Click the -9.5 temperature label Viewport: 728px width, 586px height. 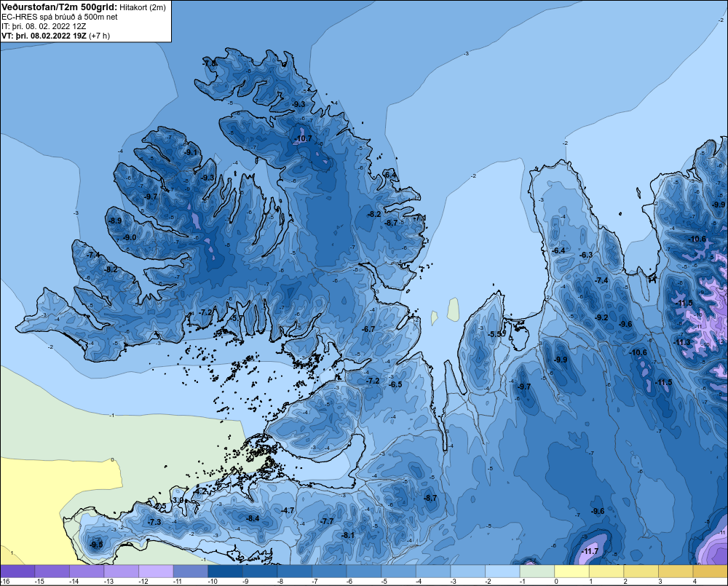97,545
